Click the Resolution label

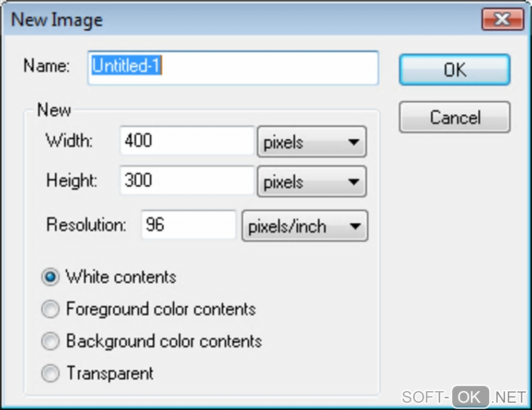point(86,225)
